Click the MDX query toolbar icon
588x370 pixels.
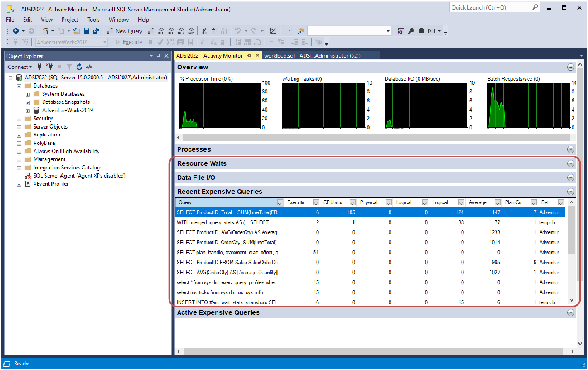(161, 31)
